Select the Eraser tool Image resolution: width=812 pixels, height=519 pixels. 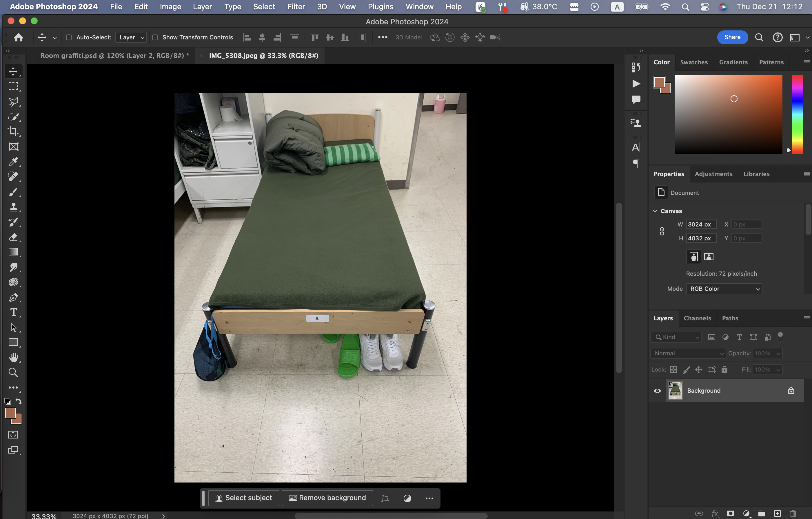click(x=13, y=237)
